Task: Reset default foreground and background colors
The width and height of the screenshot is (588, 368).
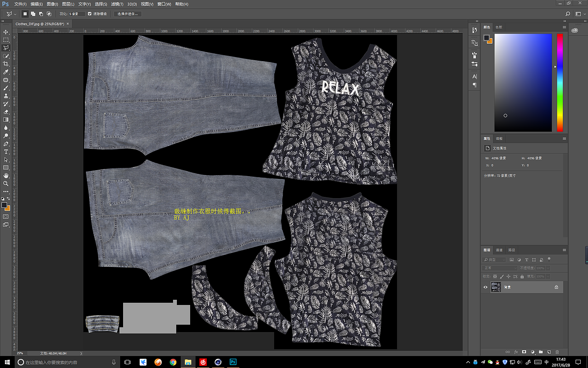Action: click(x=3, y=199)
